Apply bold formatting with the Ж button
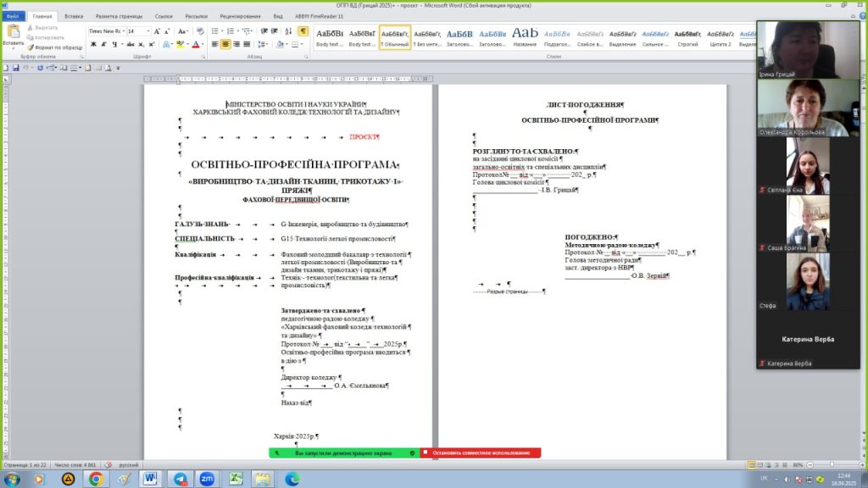This screenshot has width=868, height=488. pos(93,44)
